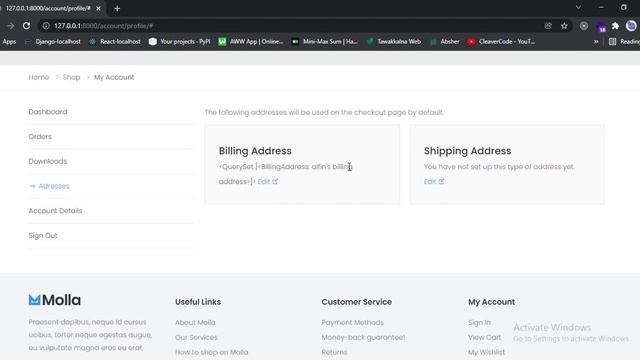
Task: View site information icon before the URL
Action: tap(46, 26)
